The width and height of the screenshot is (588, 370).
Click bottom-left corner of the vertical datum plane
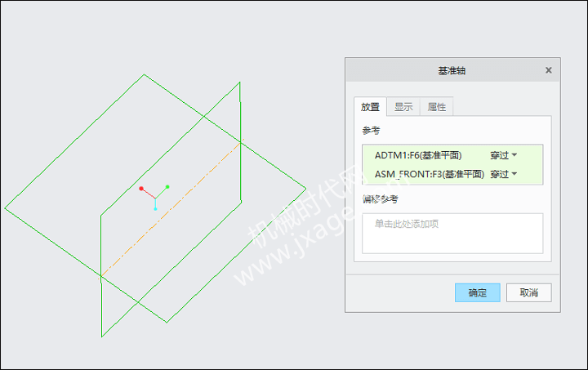point(101,337)
